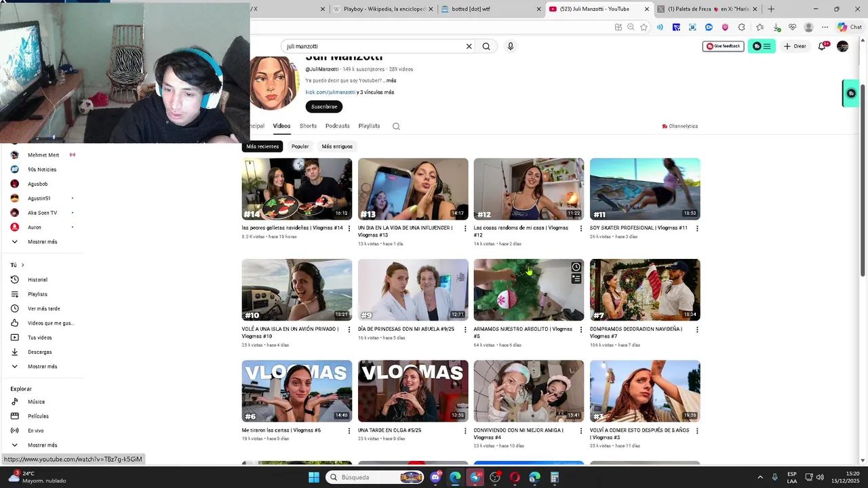
Task: Click the Give feedback button
Action: [x=723, y=46]
